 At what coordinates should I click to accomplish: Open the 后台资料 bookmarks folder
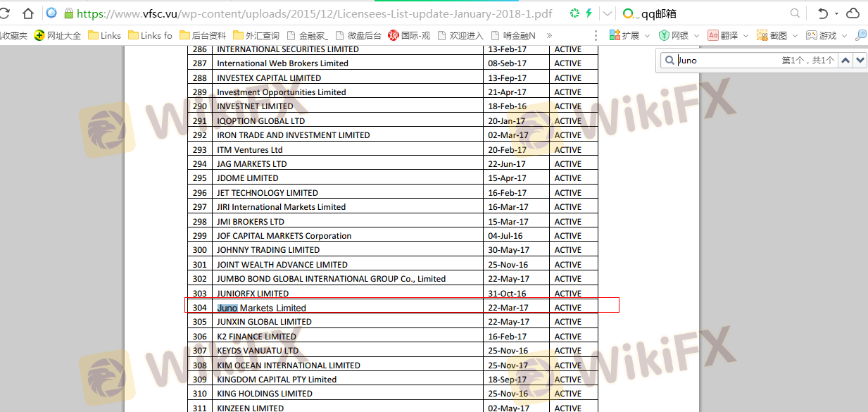pos(203,35)
